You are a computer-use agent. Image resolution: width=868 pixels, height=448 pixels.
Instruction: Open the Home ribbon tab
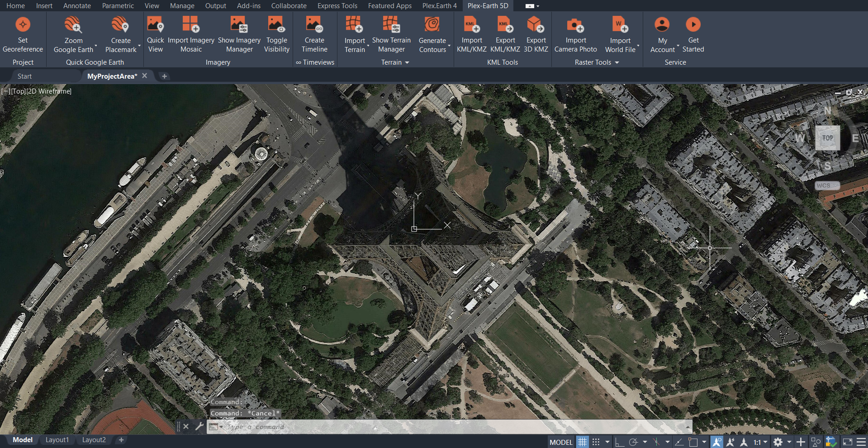15,6
